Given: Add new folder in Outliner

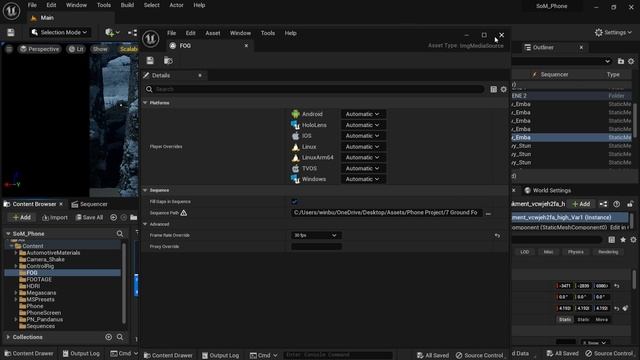Looking at the screenshot, I should click(621, 61).
